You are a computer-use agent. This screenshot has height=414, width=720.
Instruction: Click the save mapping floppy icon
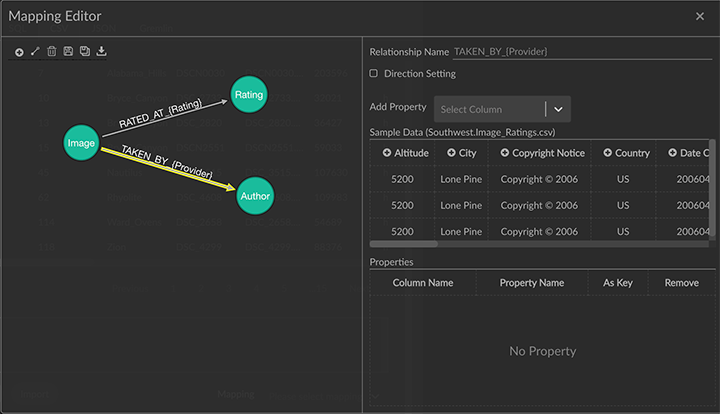(x=68, y=51)
